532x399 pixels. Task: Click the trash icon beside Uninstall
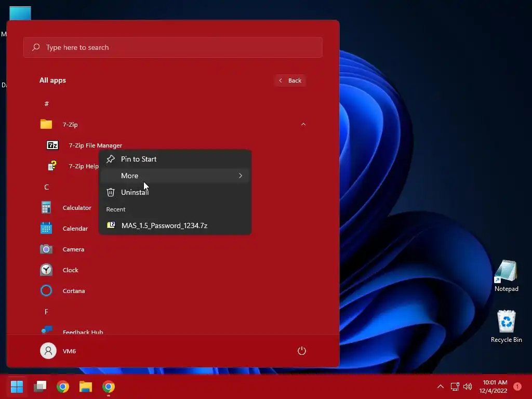[111, 192]
